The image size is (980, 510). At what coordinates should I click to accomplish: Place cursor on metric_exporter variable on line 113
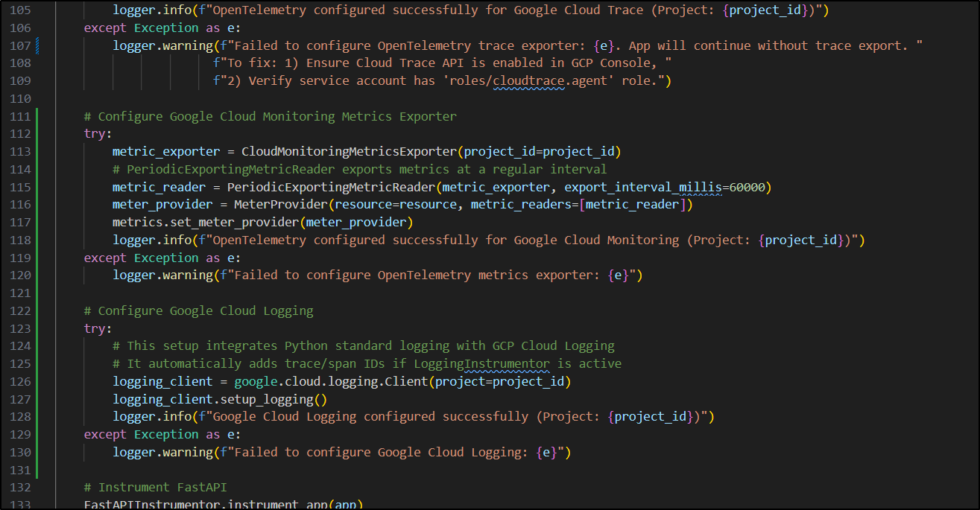[x=165, y=151]
